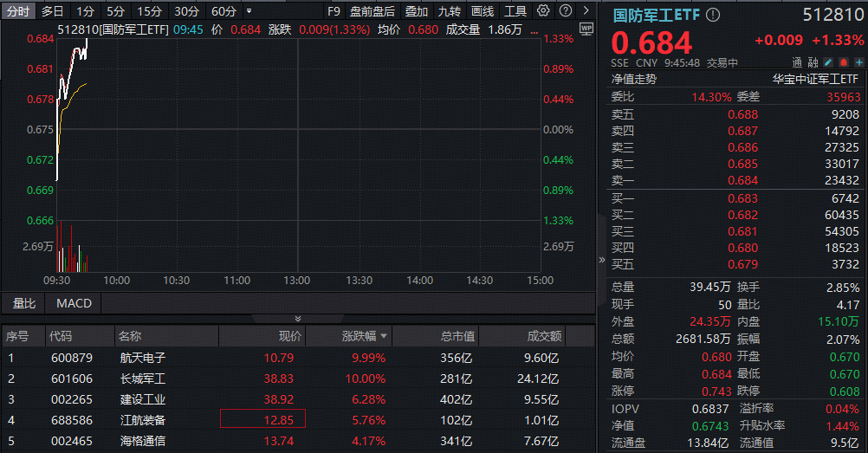The height and width of the screenshot is (453, 868).
Task: Switch to 5分 chart period tab
Action: pyautogui.click(x=115, y=11)
